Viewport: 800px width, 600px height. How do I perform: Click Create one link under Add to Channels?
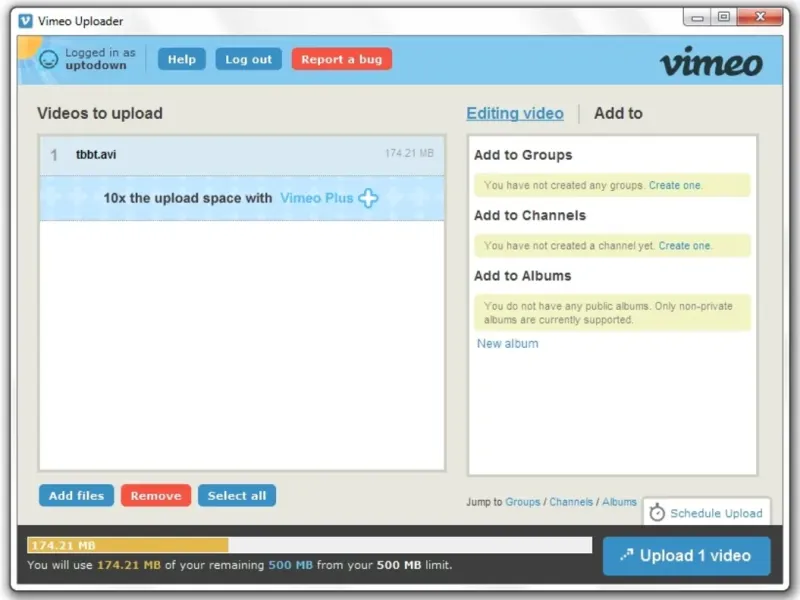(684, 246)
